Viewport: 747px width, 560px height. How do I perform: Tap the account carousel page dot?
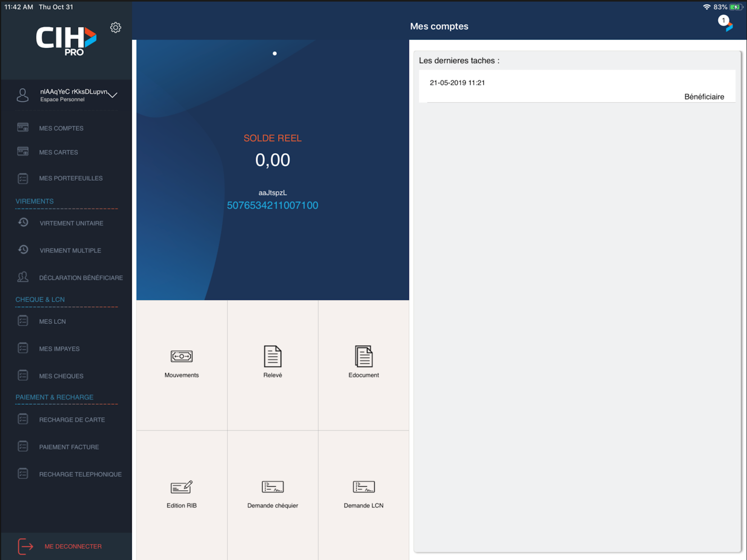click(275, 53)
